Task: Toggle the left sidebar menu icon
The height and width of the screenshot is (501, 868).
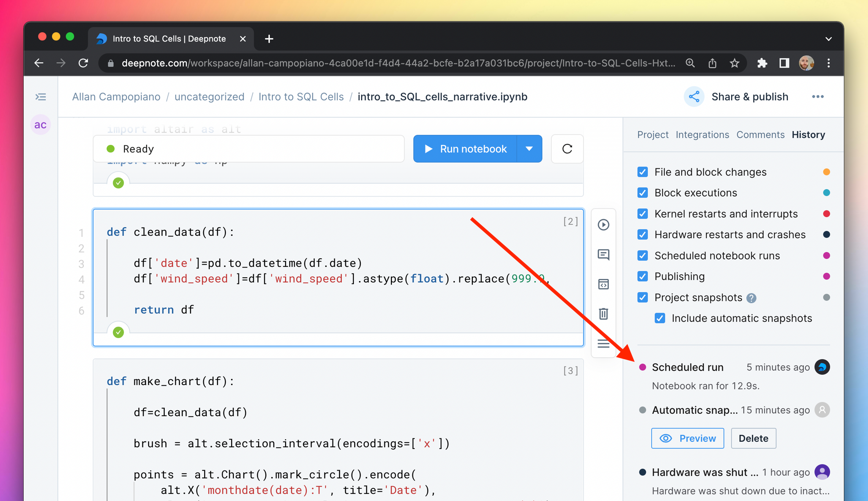Action: coord(41,97)
